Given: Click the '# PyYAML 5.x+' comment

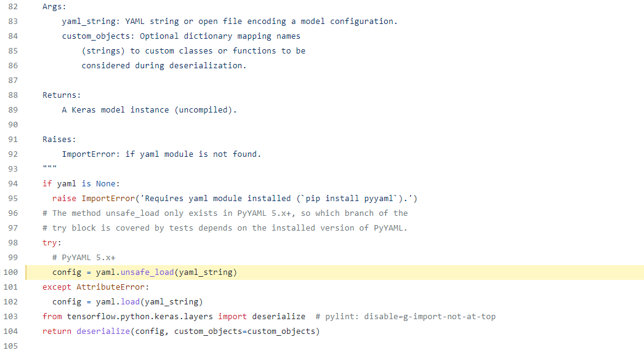Looking at the screenshot, I should coord(84,257).
